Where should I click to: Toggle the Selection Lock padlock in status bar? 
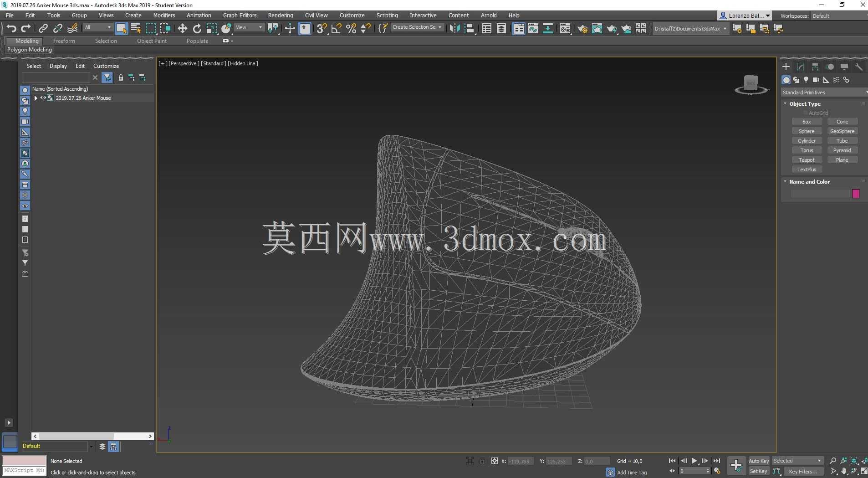coord(482,461)
